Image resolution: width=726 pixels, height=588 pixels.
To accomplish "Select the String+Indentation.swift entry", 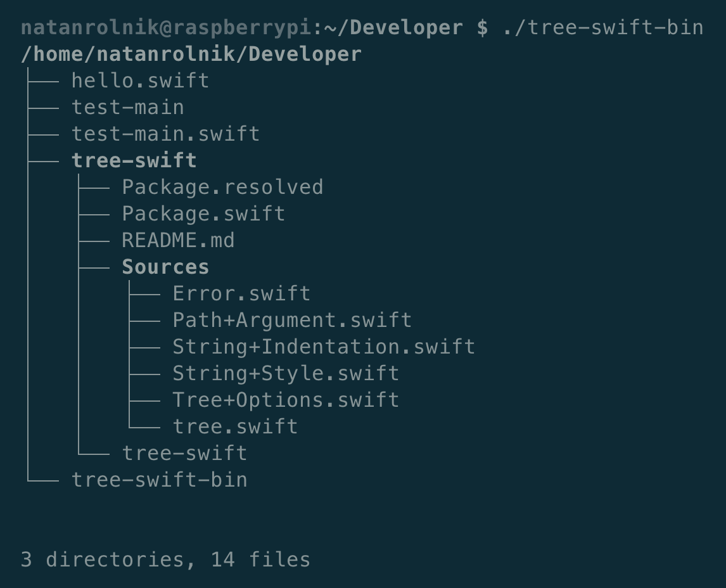I will [x=324, y=347].
